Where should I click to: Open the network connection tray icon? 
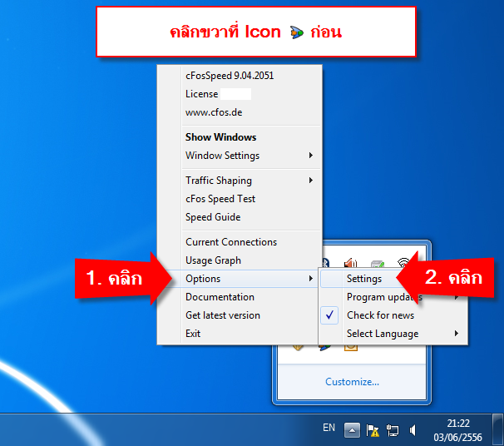(x=393, y=430)
